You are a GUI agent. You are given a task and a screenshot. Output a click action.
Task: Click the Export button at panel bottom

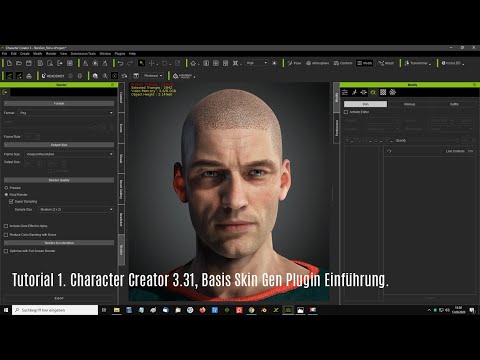59,298
